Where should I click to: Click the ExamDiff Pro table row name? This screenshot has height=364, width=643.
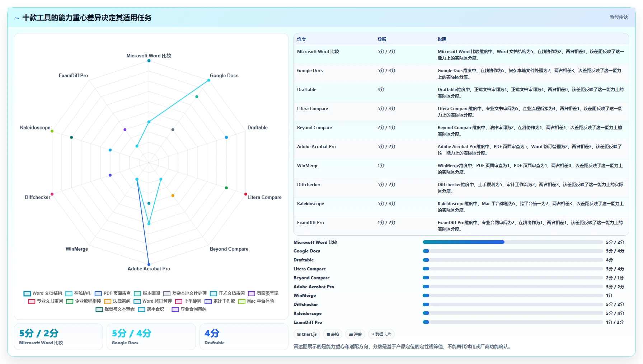310,223
